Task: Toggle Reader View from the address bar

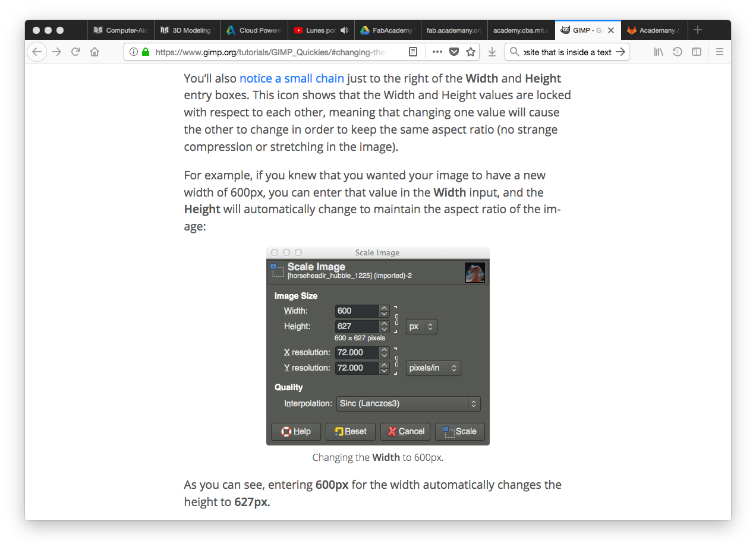Action: tap(413, 52)
